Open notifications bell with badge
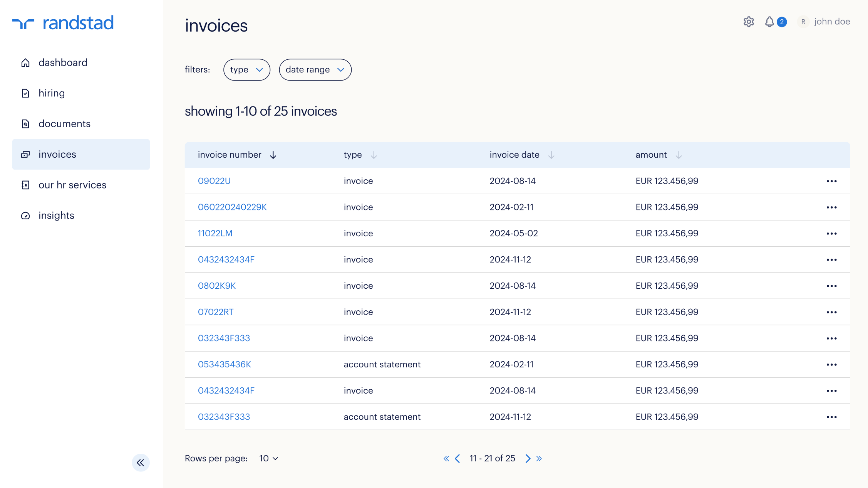 tap(770, 22)
